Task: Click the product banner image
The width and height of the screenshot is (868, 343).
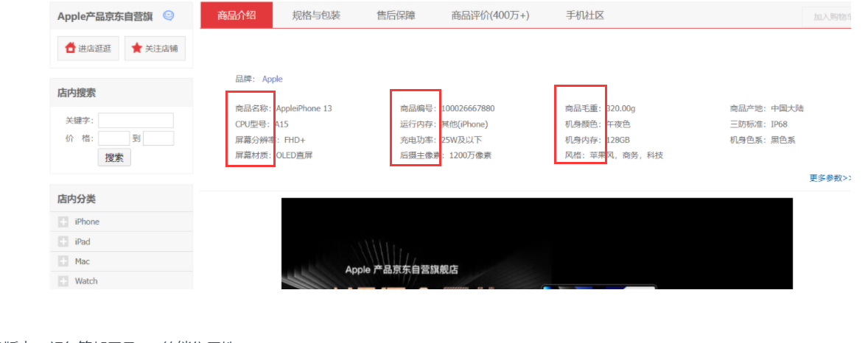Action: [x=536, y=243]
